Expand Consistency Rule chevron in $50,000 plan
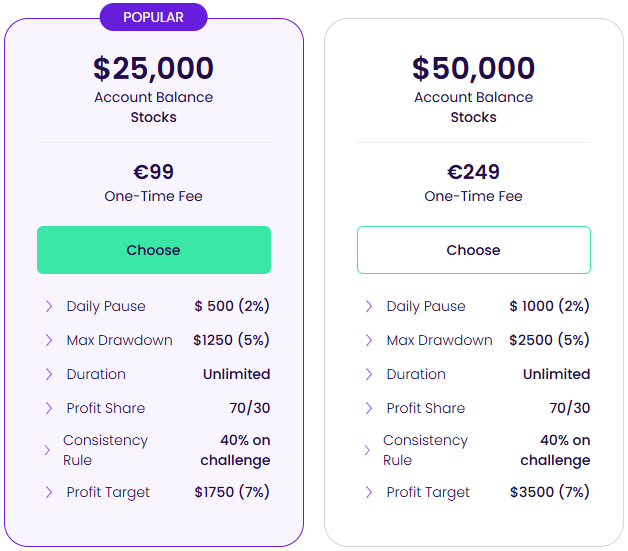Image resolution: width=628 pixels, height=551 pixels. click(367, 450)
